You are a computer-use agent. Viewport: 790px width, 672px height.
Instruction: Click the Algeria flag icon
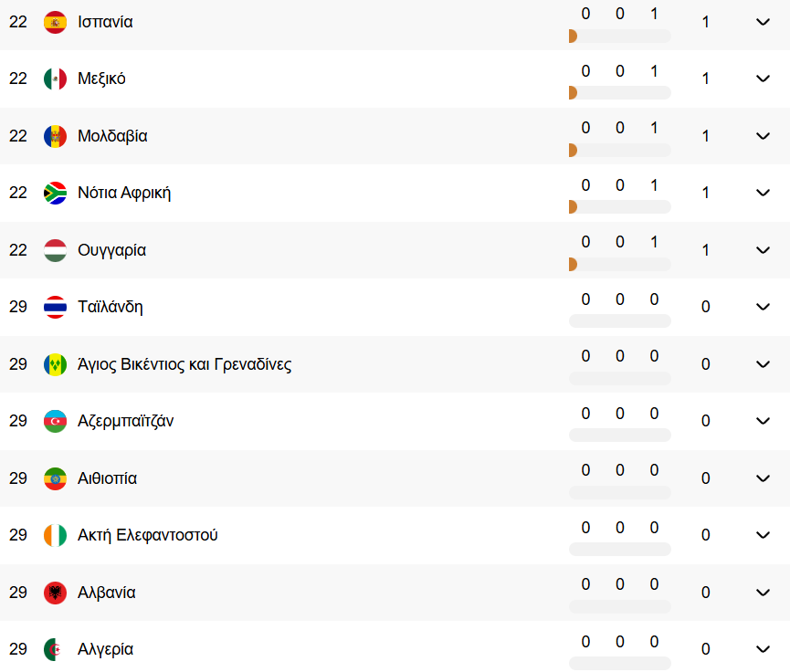pyautogui.click(x=55, y=649)
